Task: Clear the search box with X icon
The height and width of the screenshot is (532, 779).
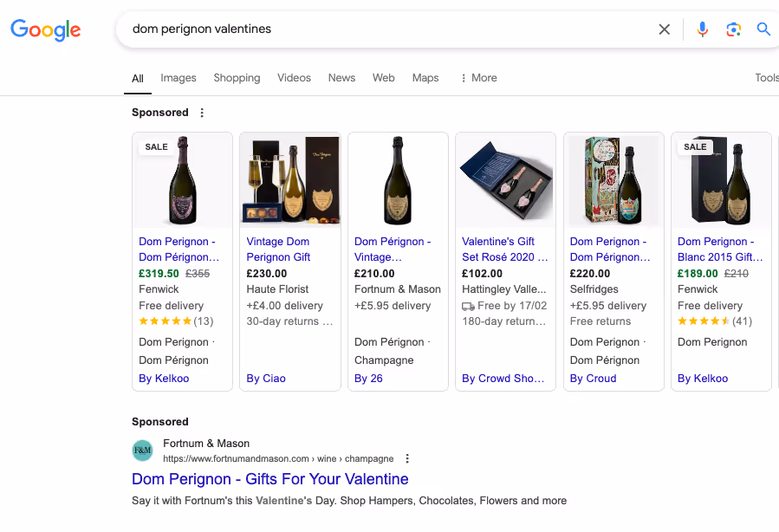Action: (665, 29)
